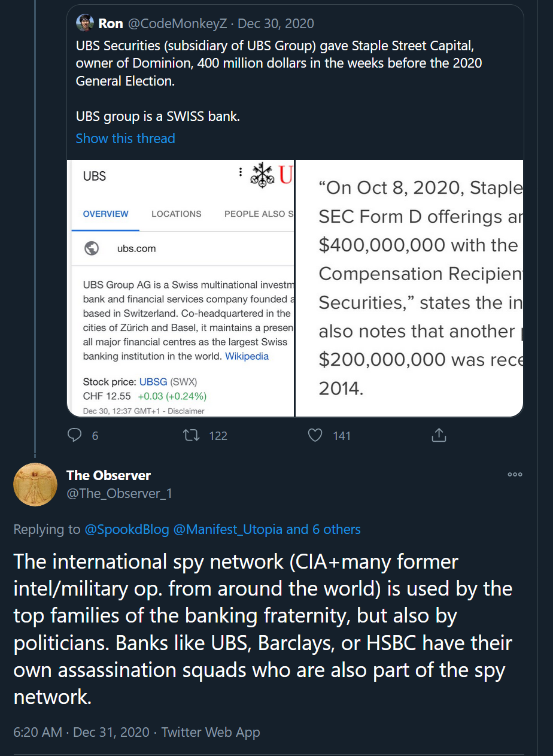Like the tweet with heart icon
This screenshot has height=756, width=553.
pyautogui.click(x=315, y=435)
